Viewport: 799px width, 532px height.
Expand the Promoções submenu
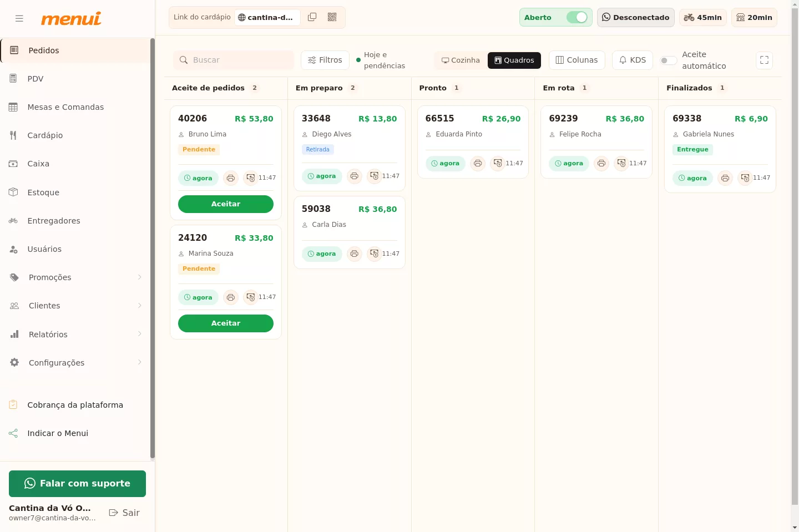tap(139, 277)
